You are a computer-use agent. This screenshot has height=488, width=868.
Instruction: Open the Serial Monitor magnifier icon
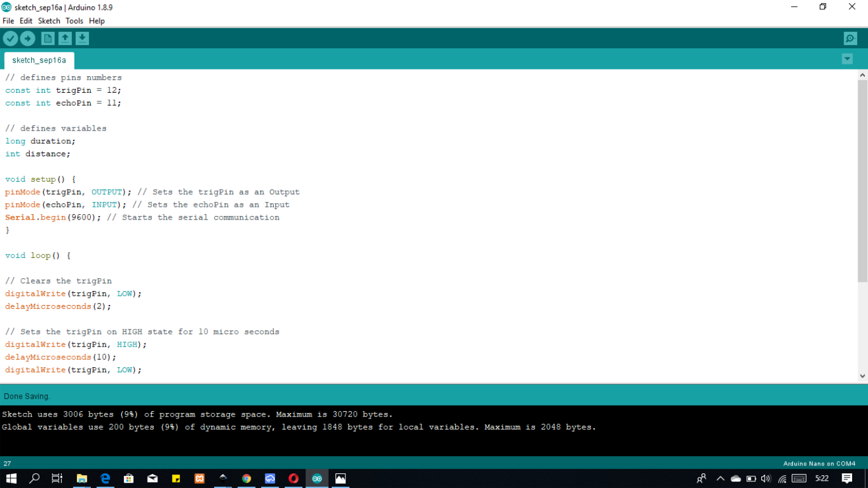(850, 38)
